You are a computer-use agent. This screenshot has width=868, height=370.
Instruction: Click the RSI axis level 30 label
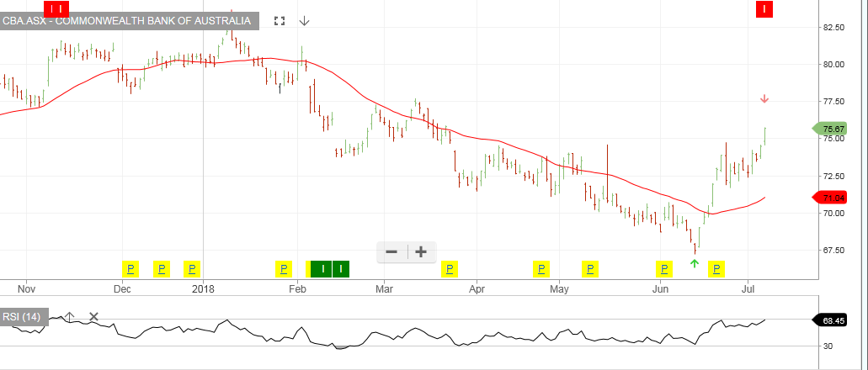tap(828, 346)
